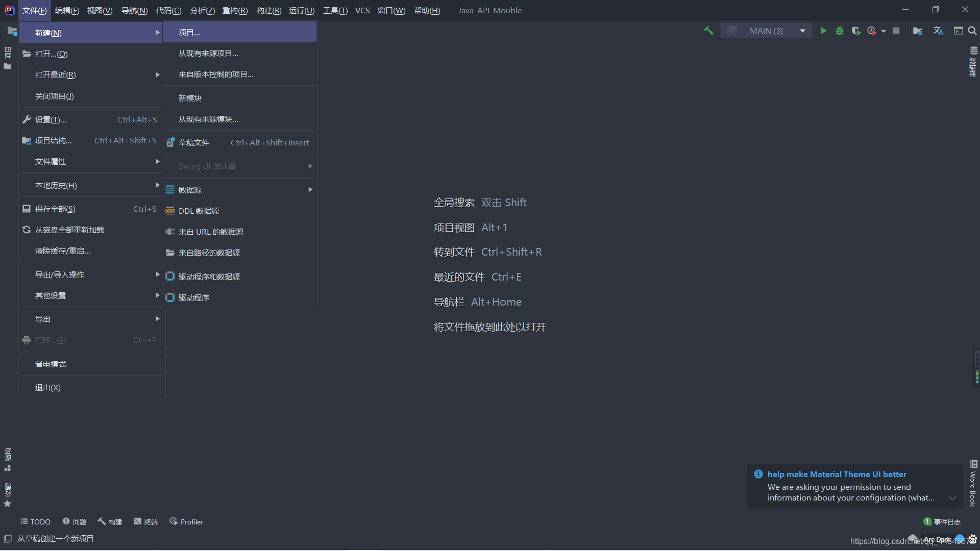Open the Favorites star side panel
The height and width of the screenshot is (551, 980).
click(8, 495)
